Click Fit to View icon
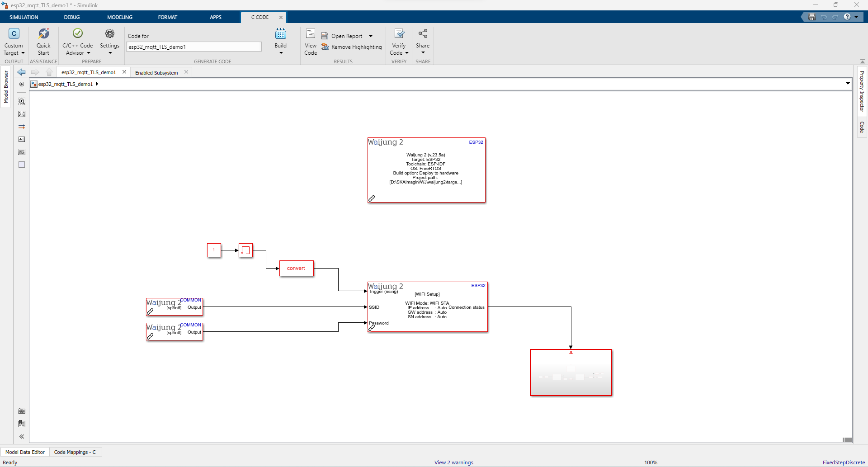 point(22,114)
